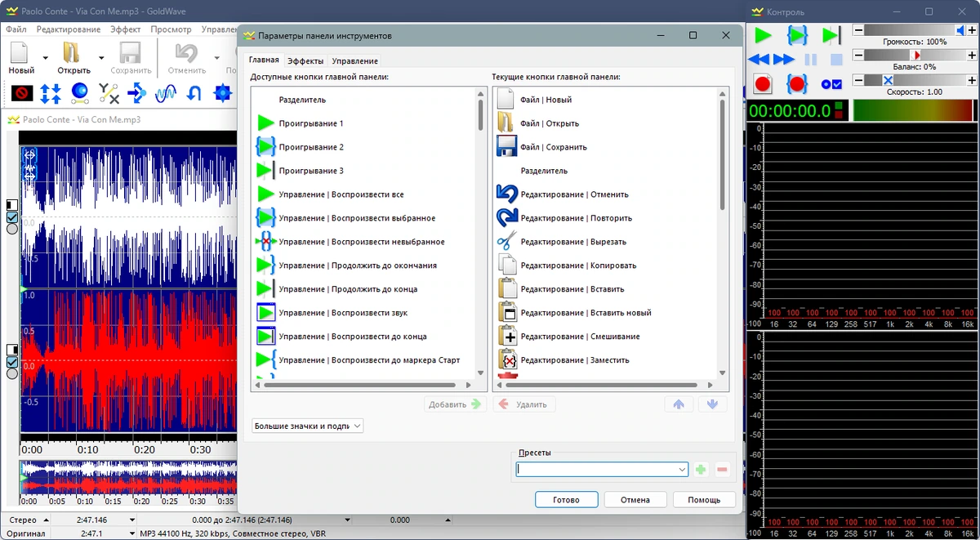
Task: Toggle the upper channel checkbox beside waveform
Action: (x=12, y=217)
